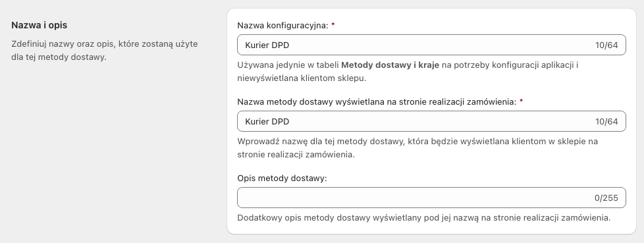Focus the Nazwa konfiguracyjna input field
Image resolution: width=644 pixels, height=243 pixels.
tap(431, 45)
